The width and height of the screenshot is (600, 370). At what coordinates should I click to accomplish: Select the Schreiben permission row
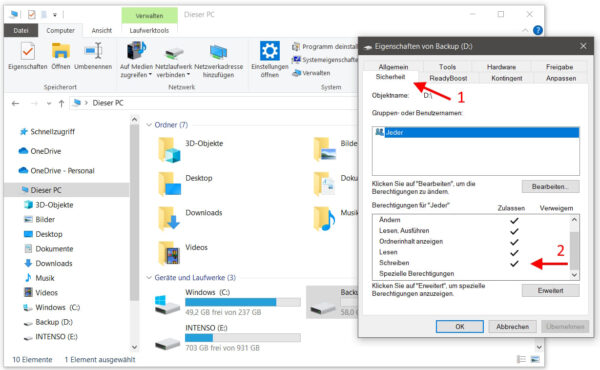coord(471,263)
